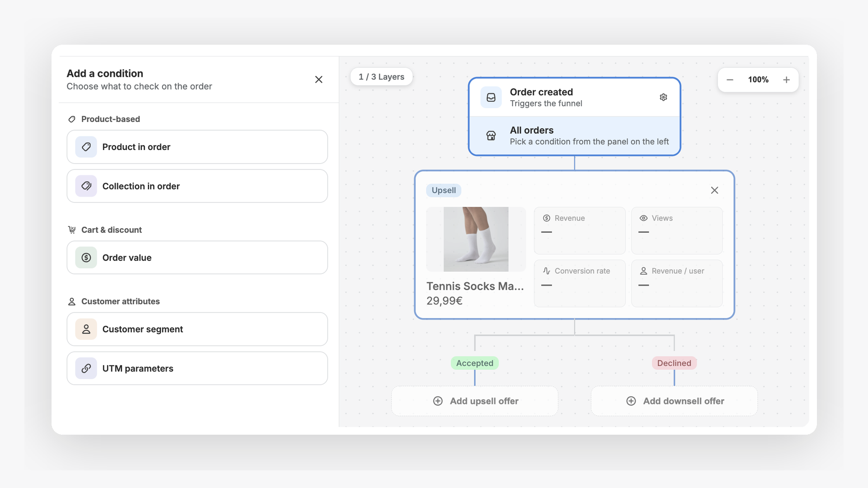Select the Collection in order condition
The width and height of the screenshot is (868, 488).
click(197, 186)
